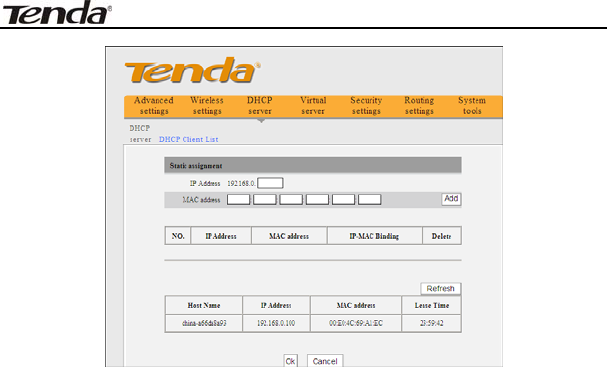607x367 pixels.
Task: Open the System tools tab
Action: tap(472, 106)
